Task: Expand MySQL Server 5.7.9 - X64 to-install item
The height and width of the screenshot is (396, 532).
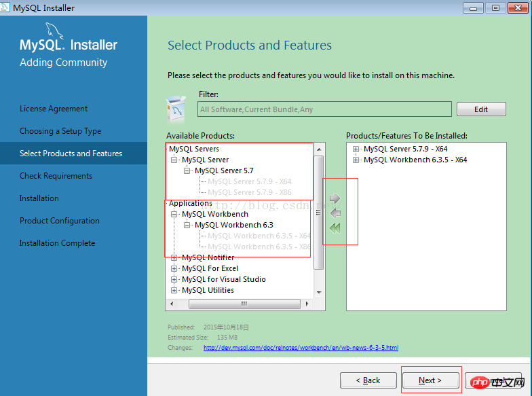Action: (x=356, y=149)
